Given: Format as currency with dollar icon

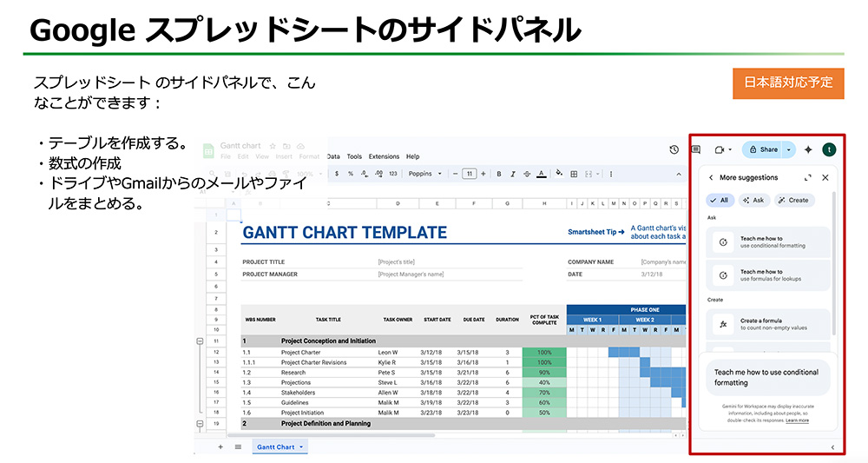Looking at the screenshot, I should (x=337, y=174).
